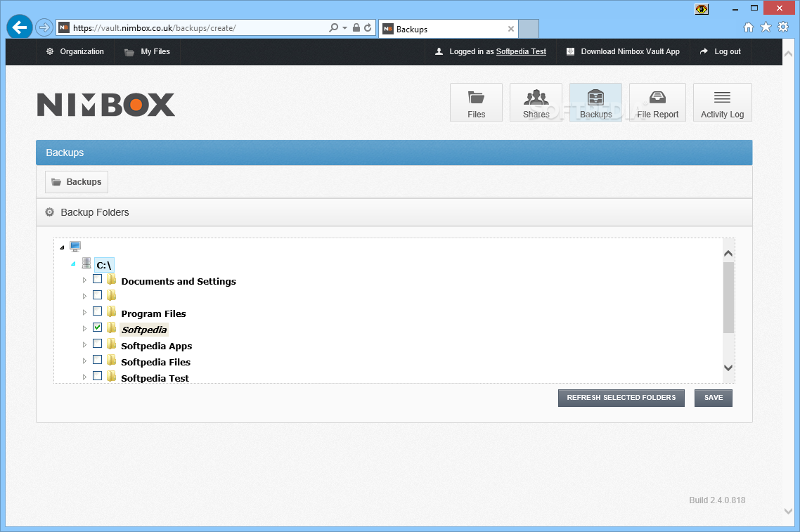
Task: Check the Documents and Settings checkbox
Action: click(x=98, y=279)
